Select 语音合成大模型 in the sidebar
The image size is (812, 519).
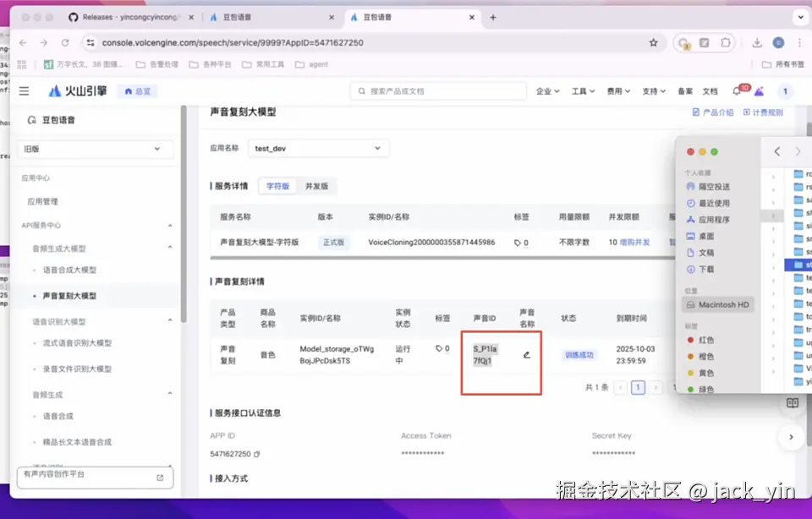tap(69, 270)
